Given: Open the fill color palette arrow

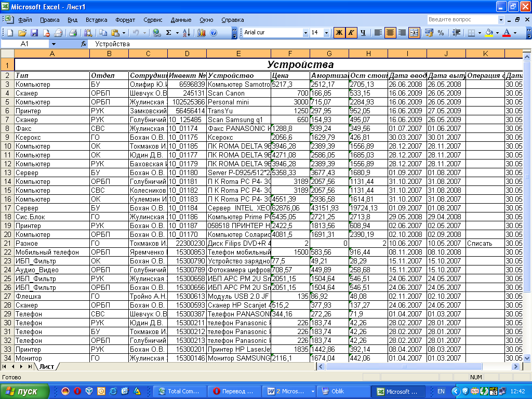Looking at the screenshot, I should [497, 33].
